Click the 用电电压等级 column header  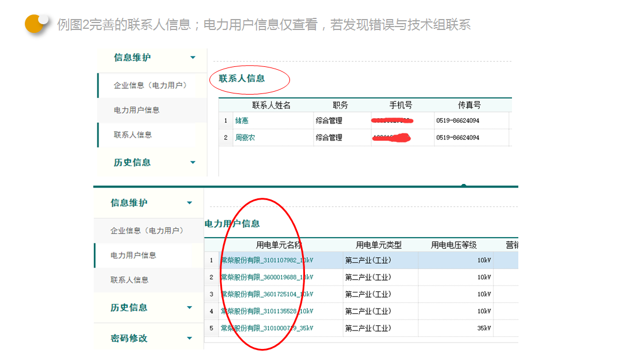tap(454, 245)
